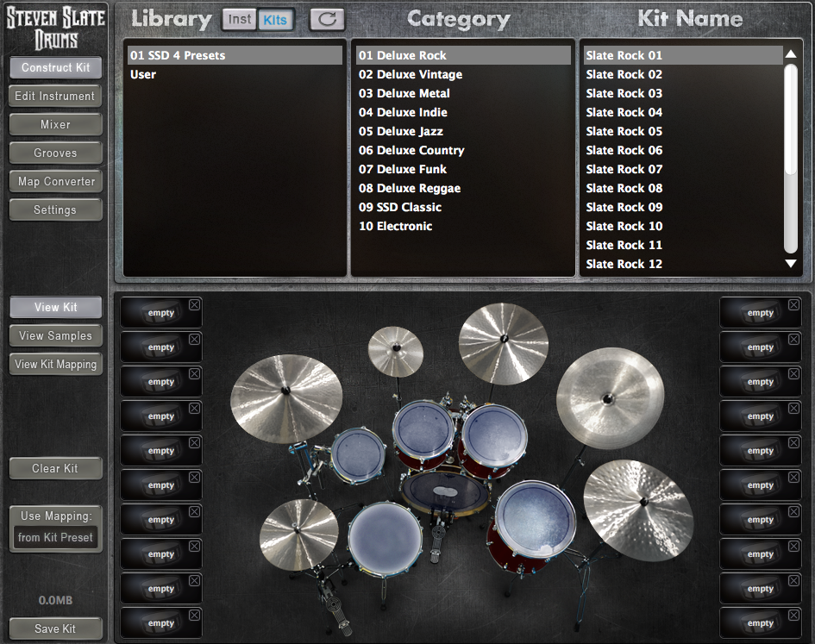Screen dimensions: 815x644
Task: Choose category 10 Electronic
Action: coord(463,226)
